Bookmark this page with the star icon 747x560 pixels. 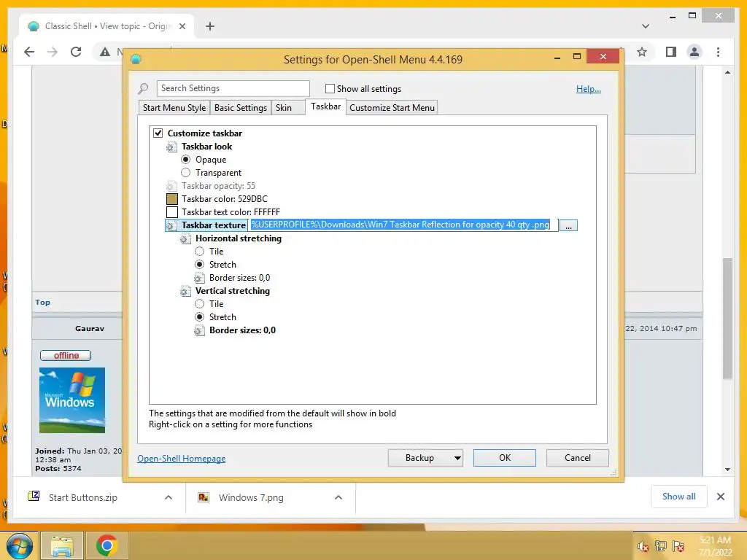pyautogui.click(x=642, y=52)
